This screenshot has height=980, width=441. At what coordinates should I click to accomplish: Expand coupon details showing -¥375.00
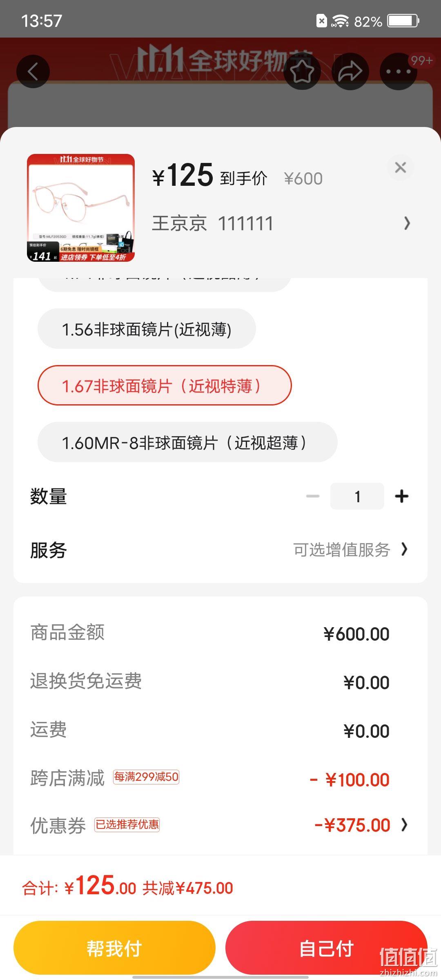click(x=361, y=825)
